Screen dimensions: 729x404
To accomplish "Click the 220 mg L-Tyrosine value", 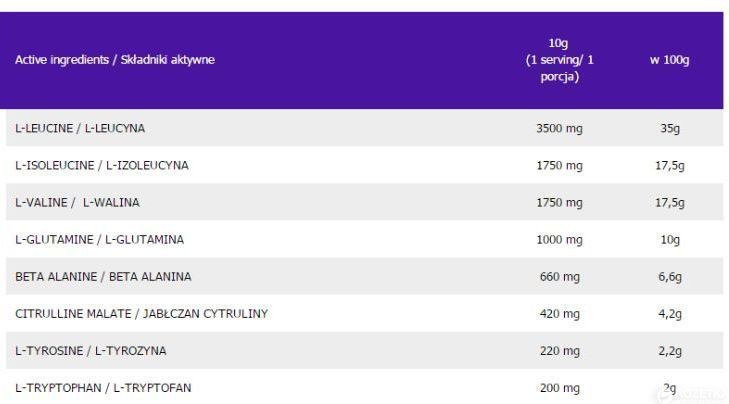I will point(560,351).
